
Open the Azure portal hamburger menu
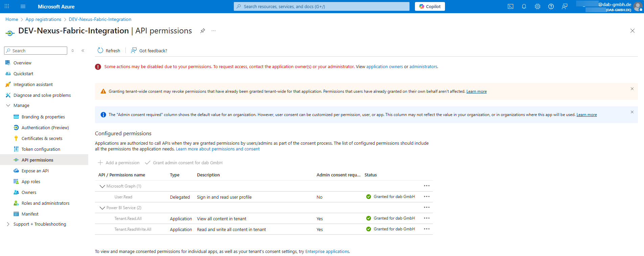coord(23,6)
